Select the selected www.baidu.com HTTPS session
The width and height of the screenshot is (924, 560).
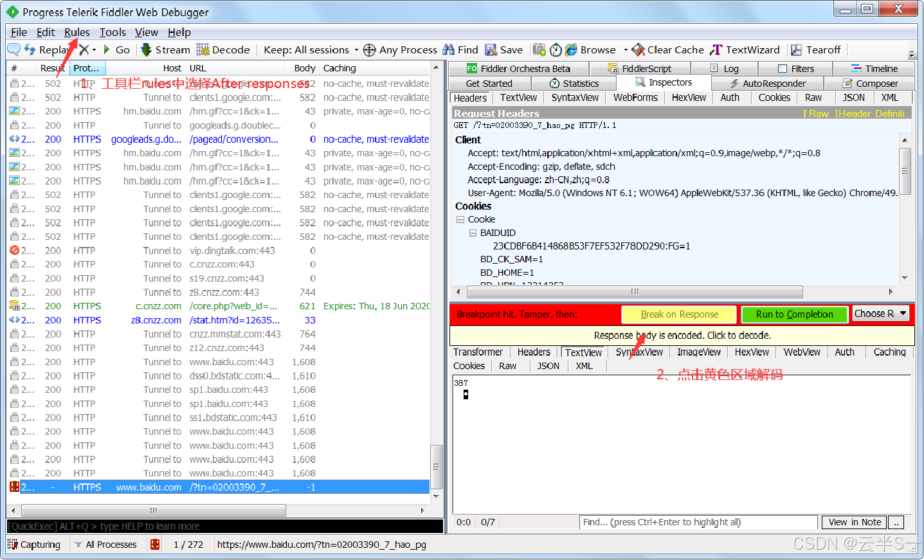[x=218, y=487]
